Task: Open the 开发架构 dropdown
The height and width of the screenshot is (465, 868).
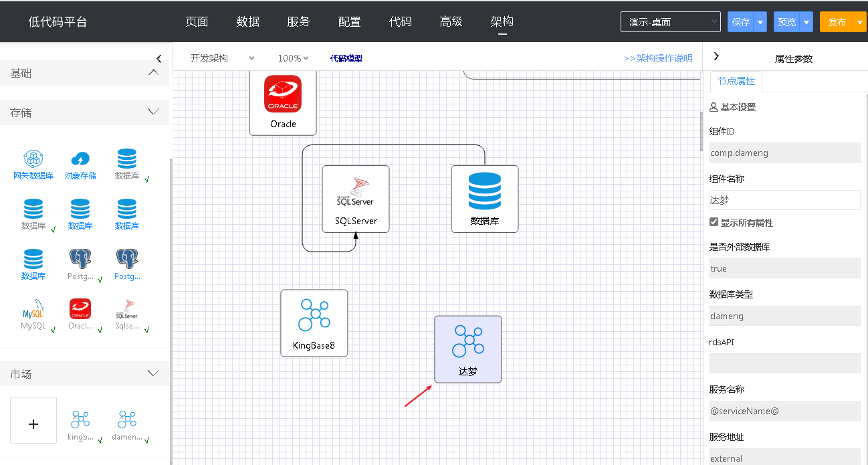Action: [x=223, y=58]
